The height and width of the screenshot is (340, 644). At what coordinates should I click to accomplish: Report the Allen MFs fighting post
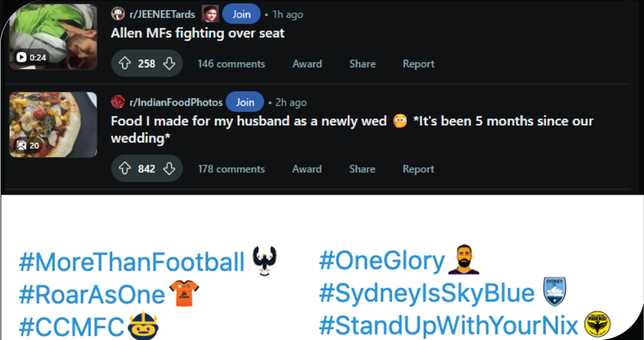(418, 64)
